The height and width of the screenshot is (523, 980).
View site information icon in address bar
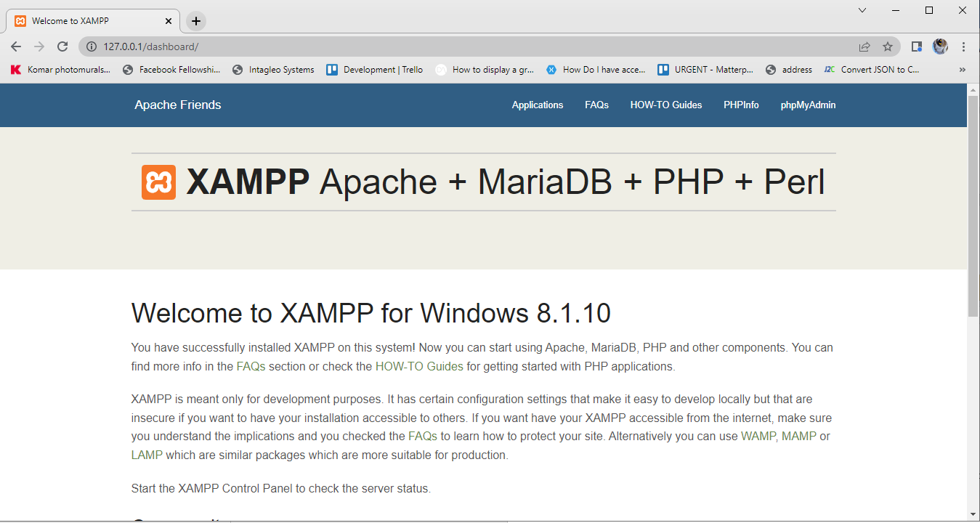pos(92,46)
